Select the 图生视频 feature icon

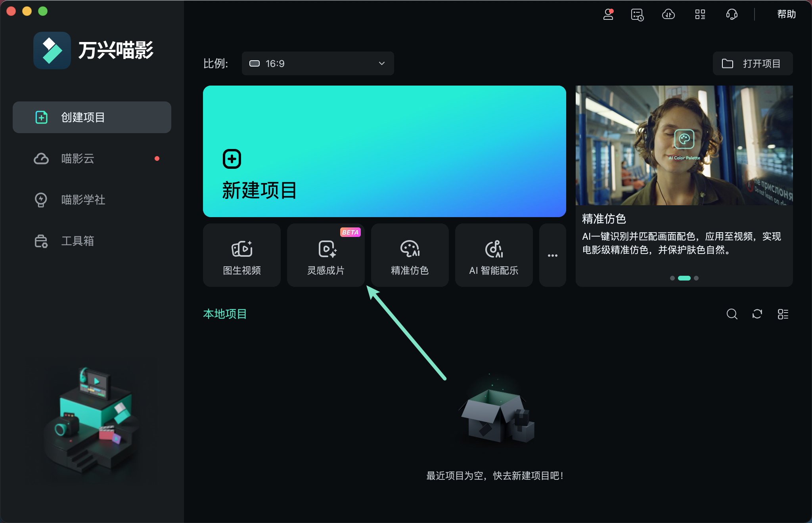(241, 255)
